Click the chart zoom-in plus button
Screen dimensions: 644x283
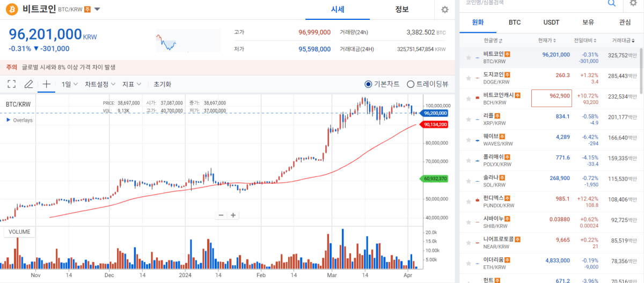coord(233,215)
